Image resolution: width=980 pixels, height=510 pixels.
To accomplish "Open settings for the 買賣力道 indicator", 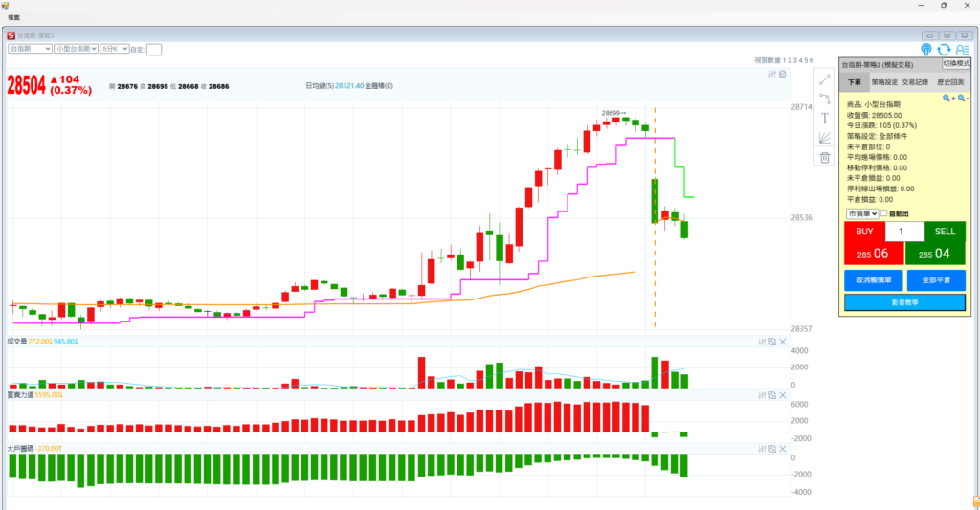I will tap(761, 395).
